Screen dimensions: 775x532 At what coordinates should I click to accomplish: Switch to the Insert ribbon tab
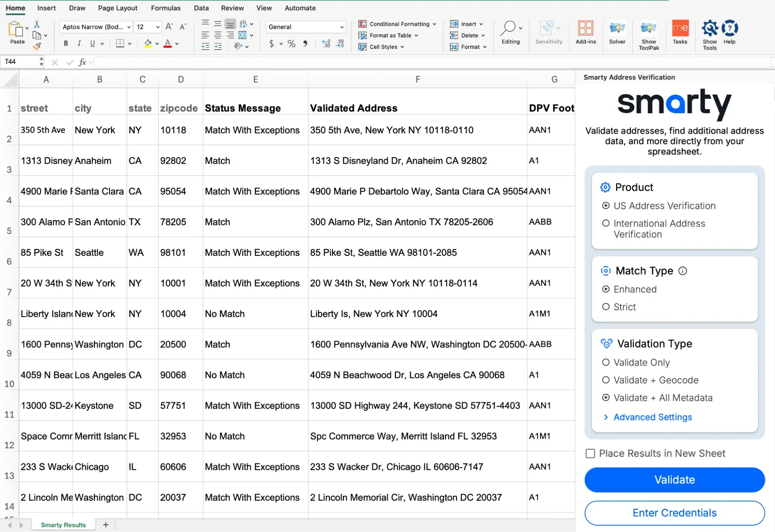tap(47, 8)
